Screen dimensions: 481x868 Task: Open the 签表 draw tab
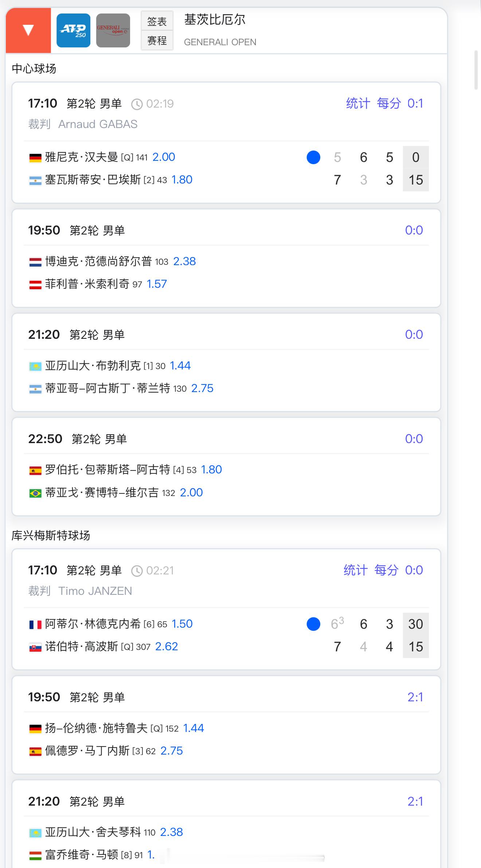157,22
